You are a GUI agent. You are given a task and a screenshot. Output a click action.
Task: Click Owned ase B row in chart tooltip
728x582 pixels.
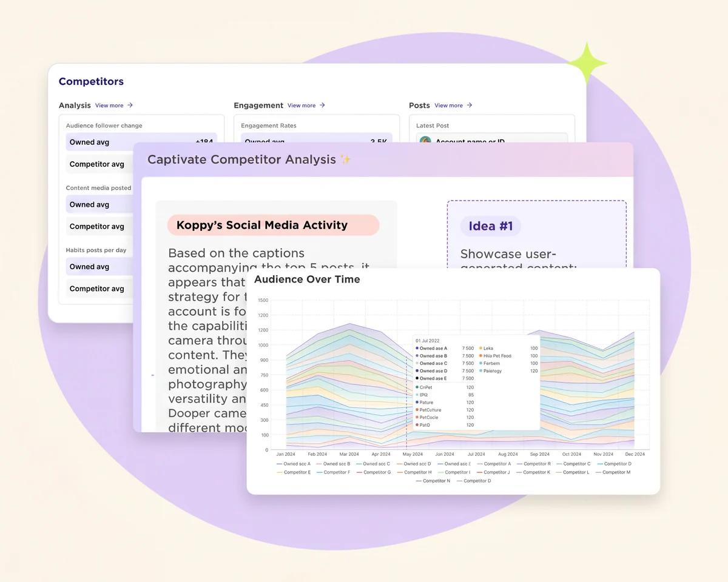pyautogui.click(x=445, y=356)
